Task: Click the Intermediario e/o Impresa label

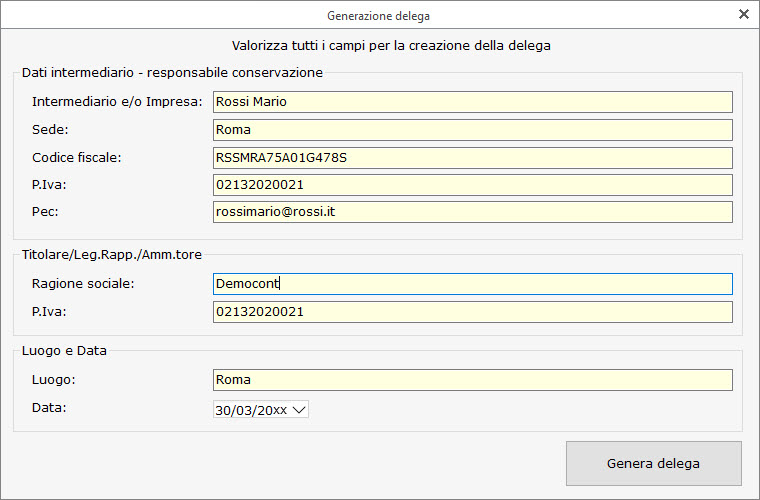Action: [117, 102]
